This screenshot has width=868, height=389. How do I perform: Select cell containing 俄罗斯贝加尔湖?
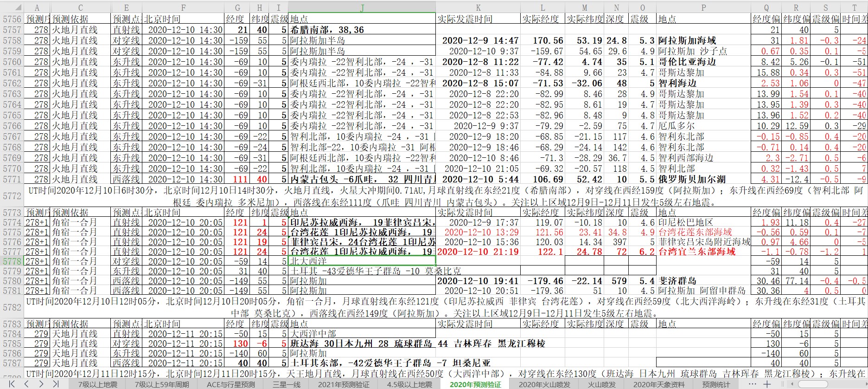703,179
